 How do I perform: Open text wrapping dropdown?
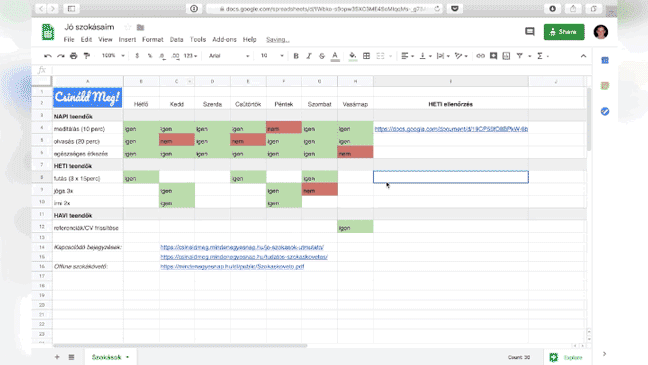click(443, 56)
